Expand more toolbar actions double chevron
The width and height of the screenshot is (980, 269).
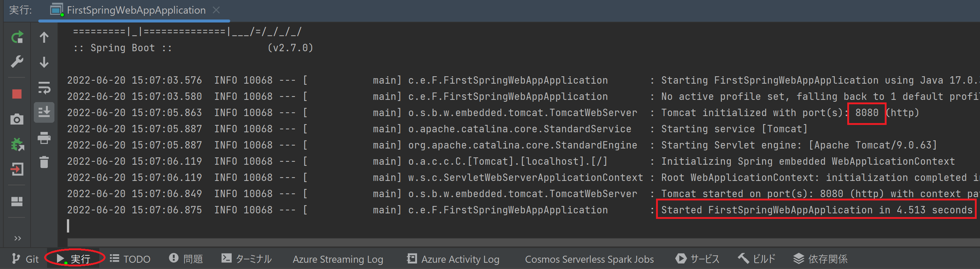coord(18,238)
